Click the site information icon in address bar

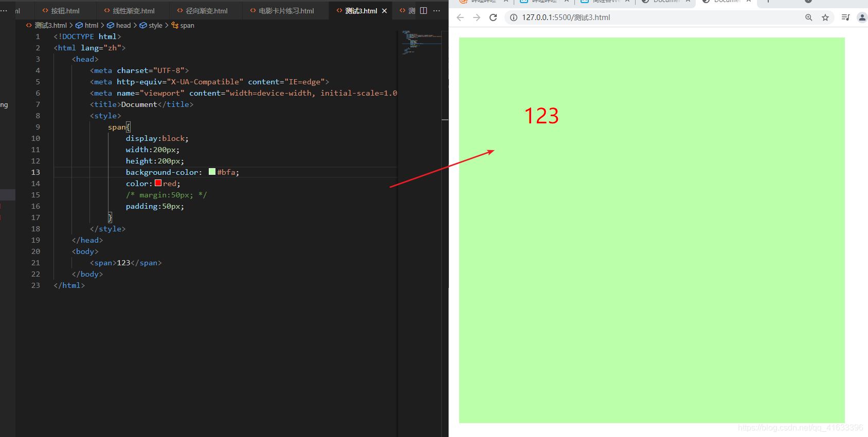pyautogui.click(x=513, y=17)
